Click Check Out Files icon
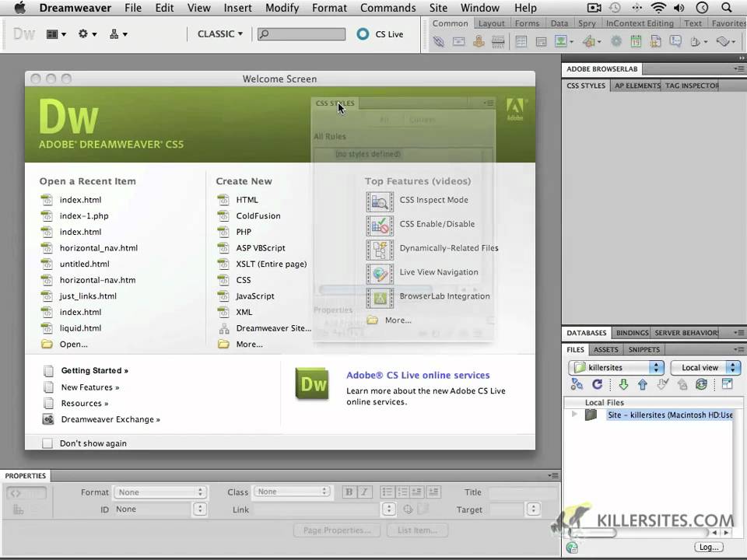 662,383
